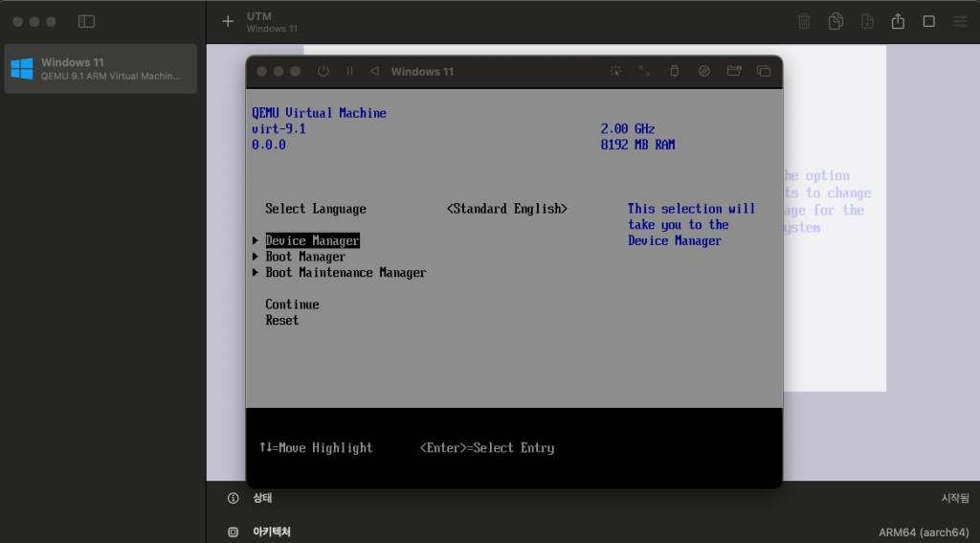Click the 0.0.0 version text
The image size is (980, 543).
coord(269,146)
